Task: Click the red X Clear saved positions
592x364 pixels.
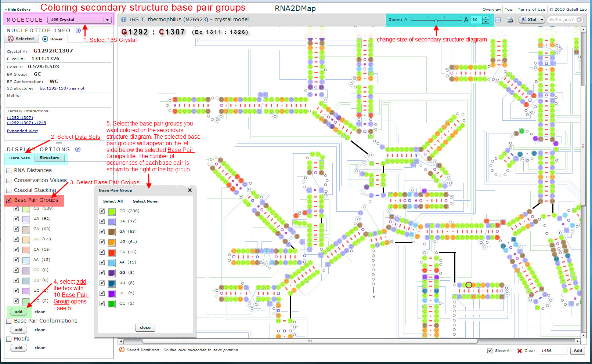Action: pyautogui.click(x=520, y=351)
